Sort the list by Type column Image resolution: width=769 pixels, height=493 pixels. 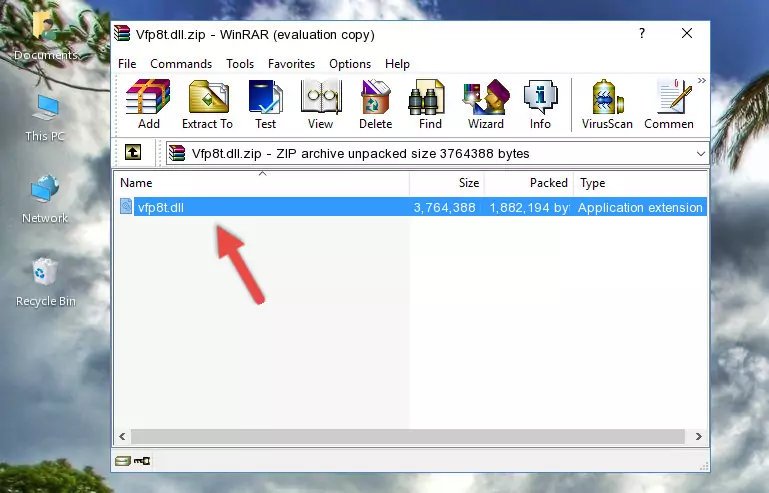pyautogui.click(x=640, y=183)
